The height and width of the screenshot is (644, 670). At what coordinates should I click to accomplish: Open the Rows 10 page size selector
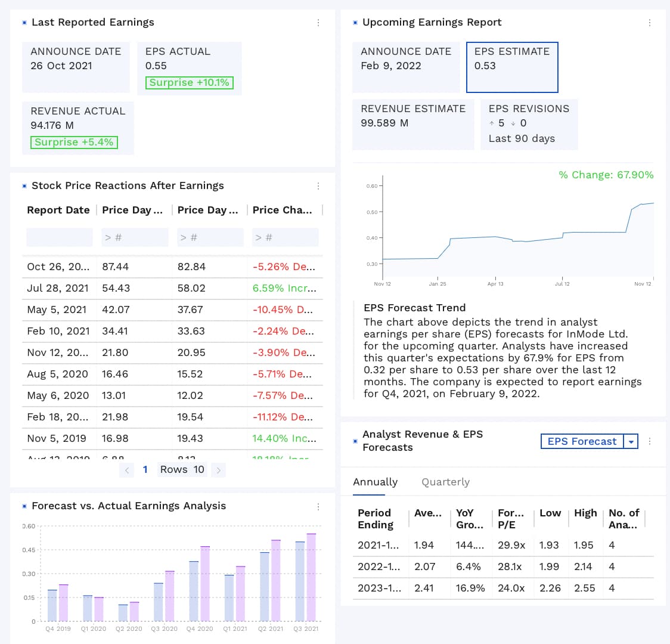182,470
